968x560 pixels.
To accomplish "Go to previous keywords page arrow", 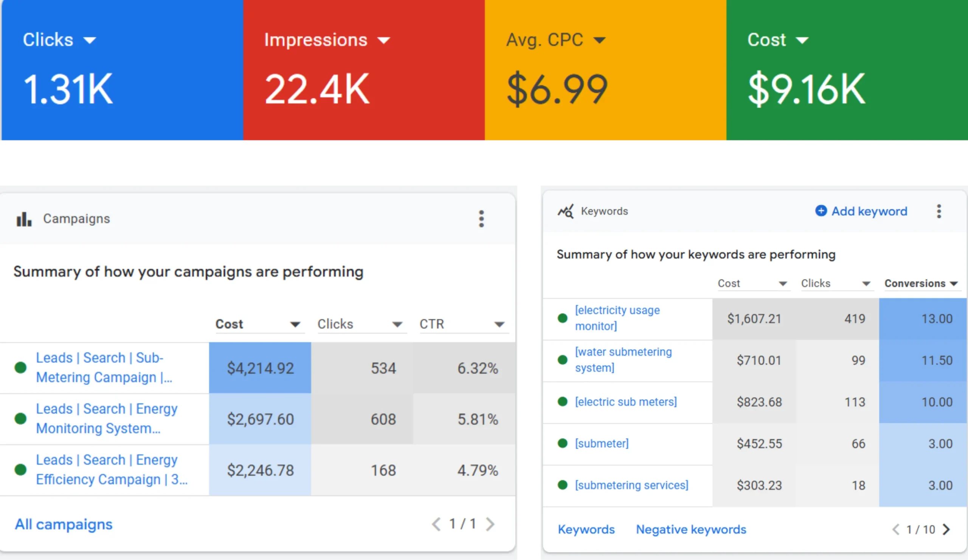I will click(895, 530).
